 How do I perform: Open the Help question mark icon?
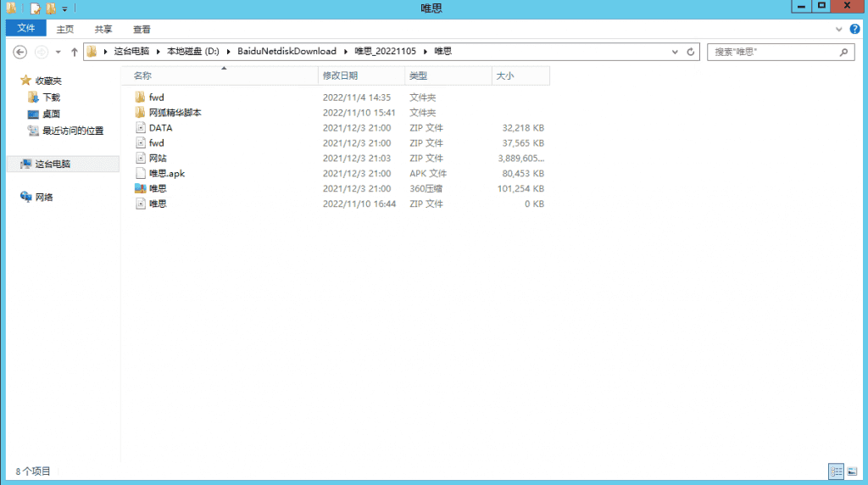854,30
